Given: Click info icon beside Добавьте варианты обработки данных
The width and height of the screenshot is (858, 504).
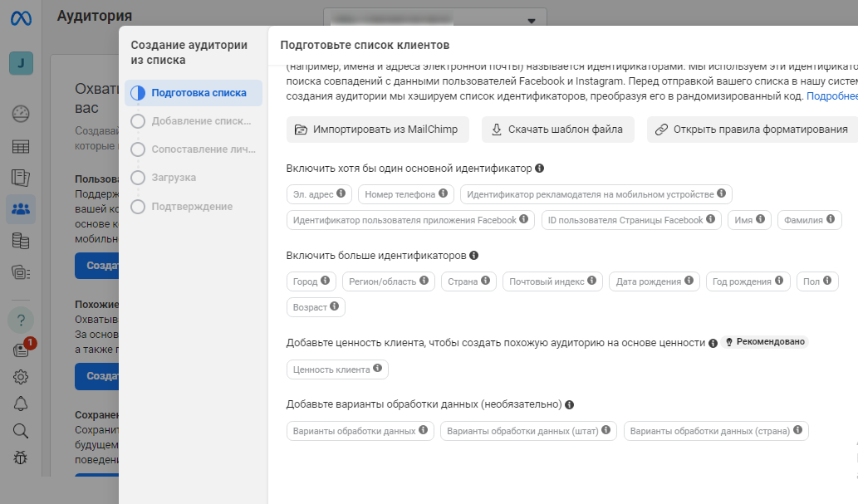Looking at the screenshot, I should click(x=569, y=404).
